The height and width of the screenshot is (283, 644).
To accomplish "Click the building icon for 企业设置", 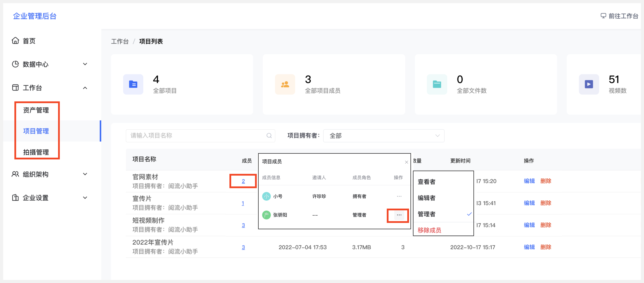I will (x=15, y=198).
